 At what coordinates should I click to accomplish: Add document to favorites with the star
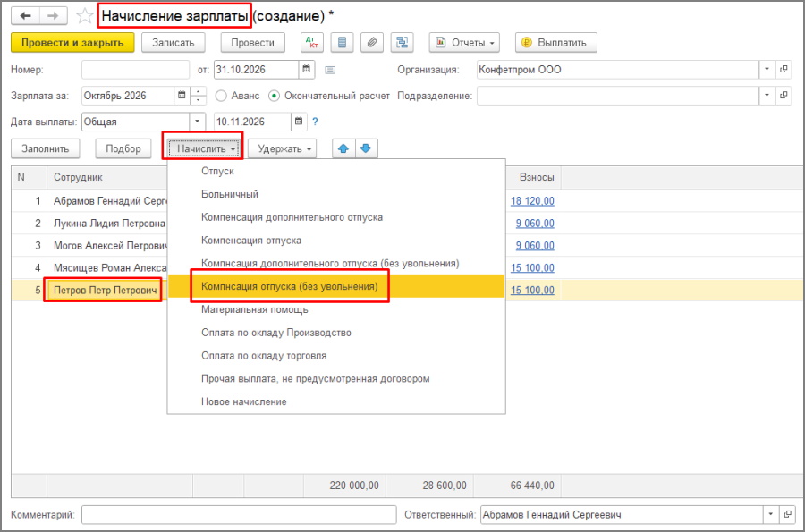pos(84,16)
